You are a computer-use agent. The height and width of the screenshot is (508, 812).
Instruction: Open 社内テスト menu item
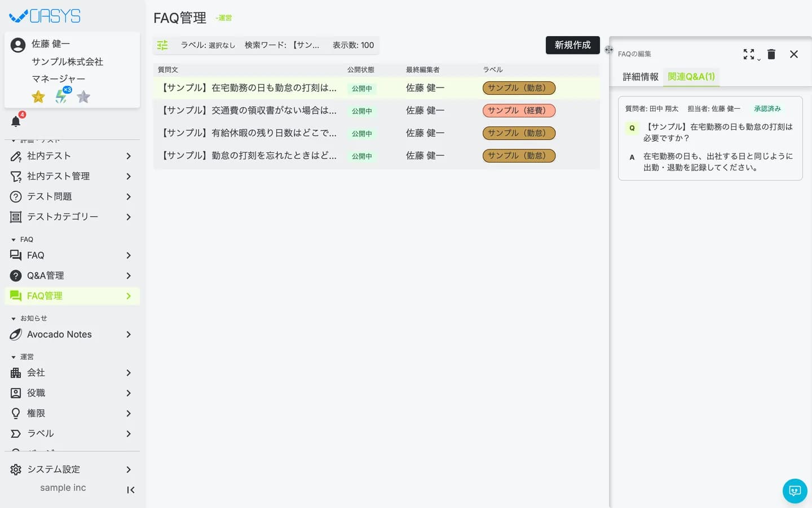click(x=72, y=156)
